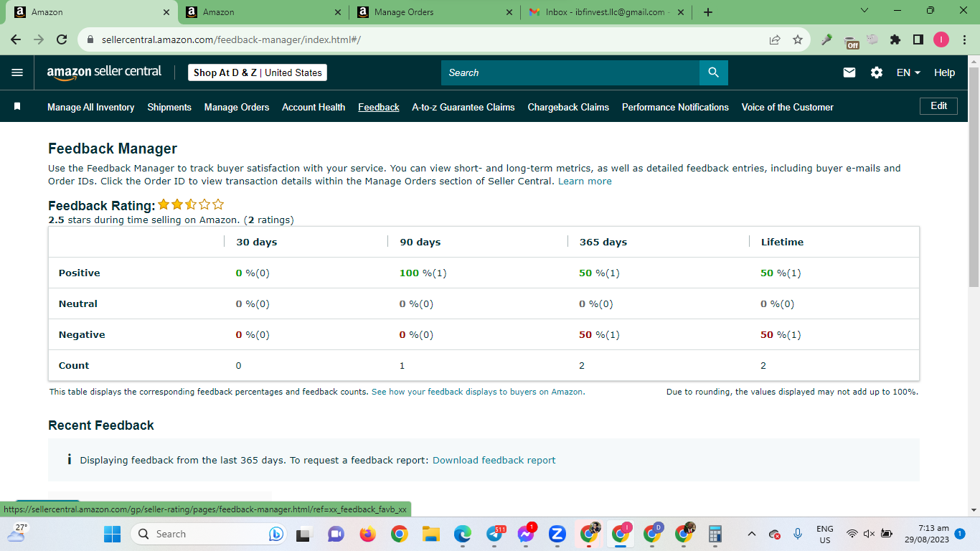The width and height of the screenshot is (980, 551).
Task: Switch to the Gmail Inbox tab
Action: [x=606, y=12]
